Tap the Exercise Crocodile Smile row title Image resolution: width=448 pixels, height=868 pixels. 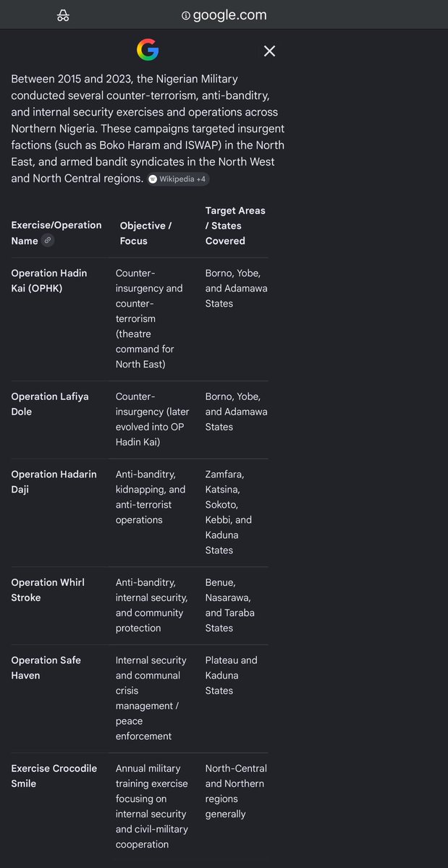[x=54, y=775]
